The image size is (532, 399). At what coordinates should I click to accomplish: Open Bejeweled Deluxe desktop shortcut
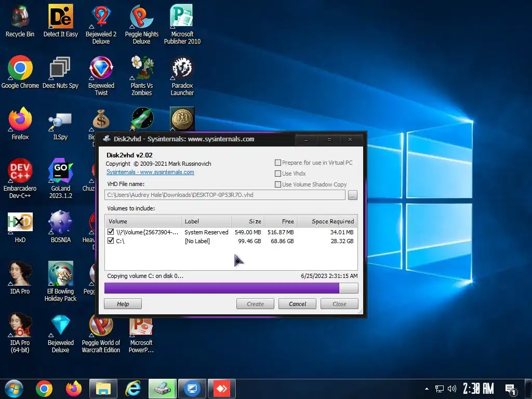[60, 333]
